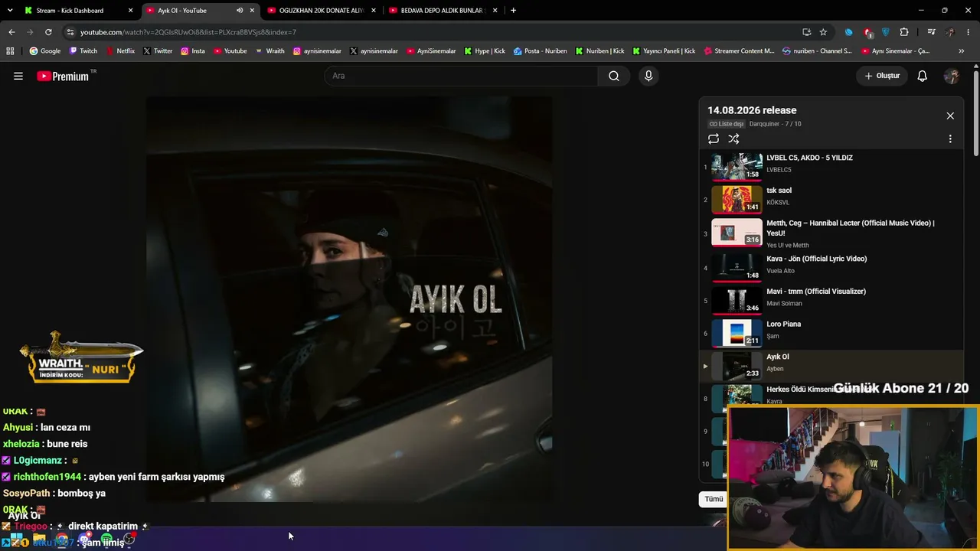Open the Bitwarden shield extension icon
Image resolution: width=980 pixels, height=551 pixels.
[886, 32]
